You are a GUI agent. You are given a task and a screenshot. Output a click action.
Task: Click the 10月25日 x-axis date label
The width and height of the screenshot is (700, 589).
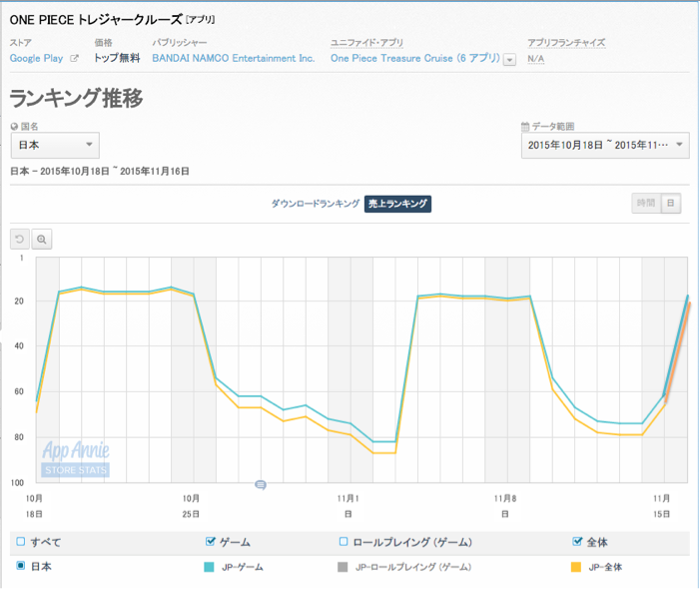(x=191, y=506)
